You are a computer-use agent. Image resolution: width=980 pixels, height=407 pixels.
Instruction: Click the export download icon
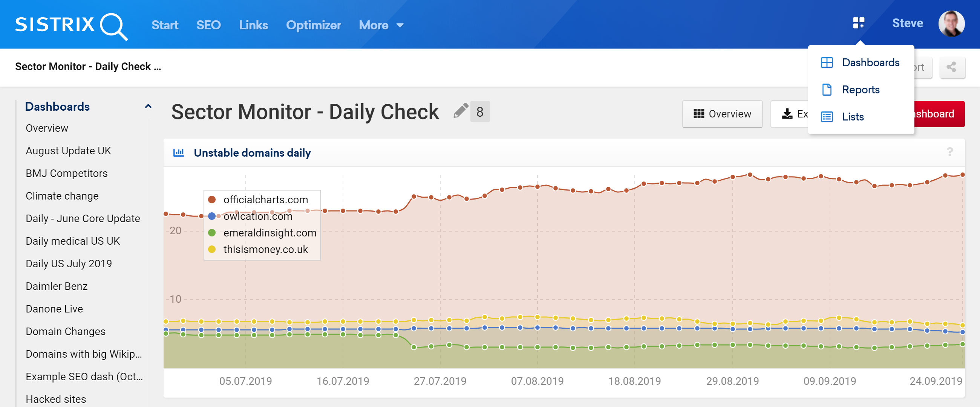pos(787,114)
